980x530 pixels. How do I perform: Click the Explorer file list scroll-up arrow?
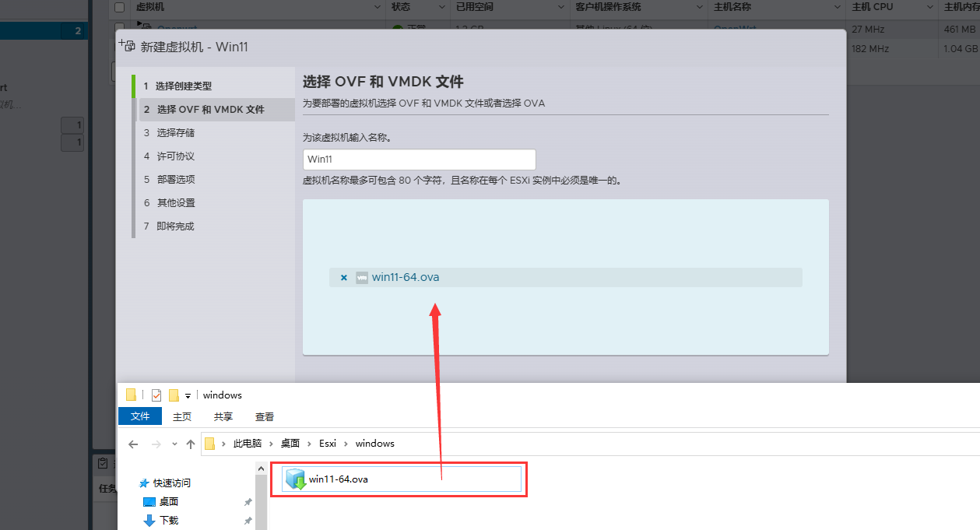coord(262,467)
